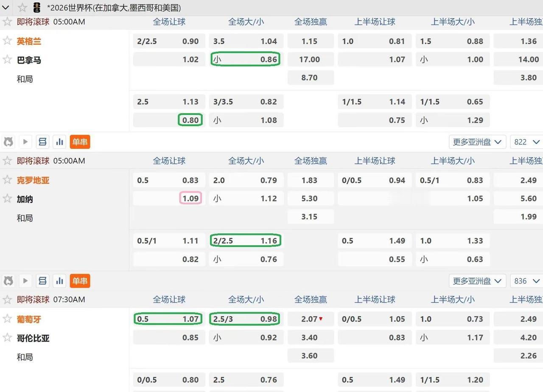Toggle favorite star next to 巴拿马
Screen dimensions: 543x392
coord(7,59)
